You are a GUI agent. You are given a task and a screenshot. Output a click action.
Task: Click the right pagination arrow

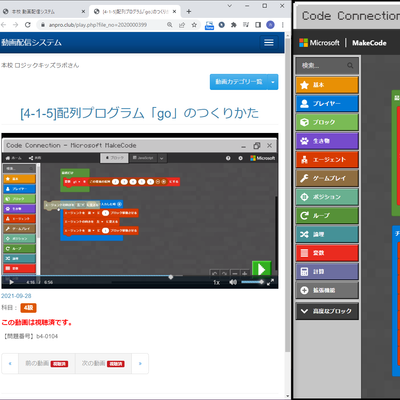[x=140, y=363]
